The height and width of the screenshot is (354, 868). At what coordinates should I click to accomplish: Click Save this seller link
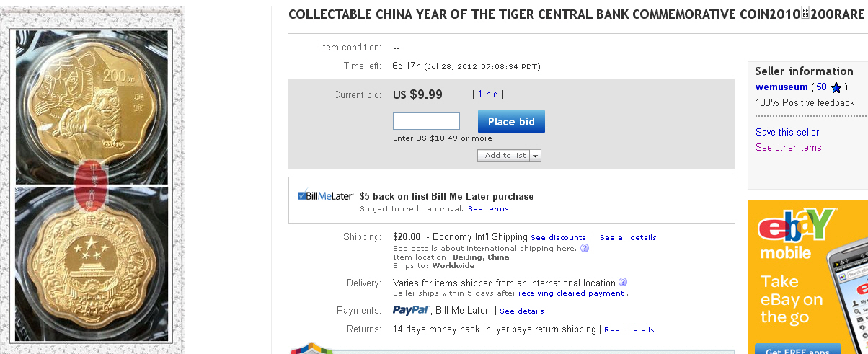[787, 132]
